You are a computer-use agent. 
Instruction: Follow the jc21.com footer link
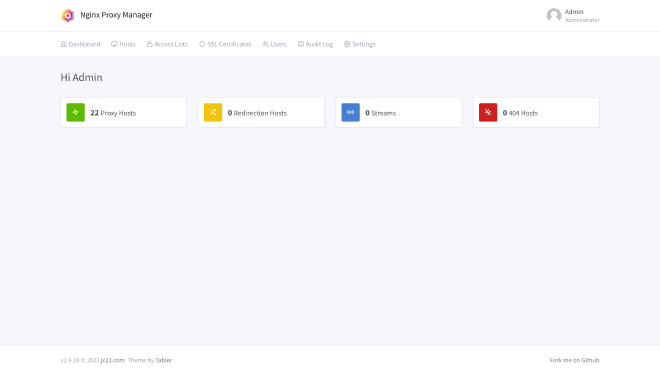click(113, 360)
